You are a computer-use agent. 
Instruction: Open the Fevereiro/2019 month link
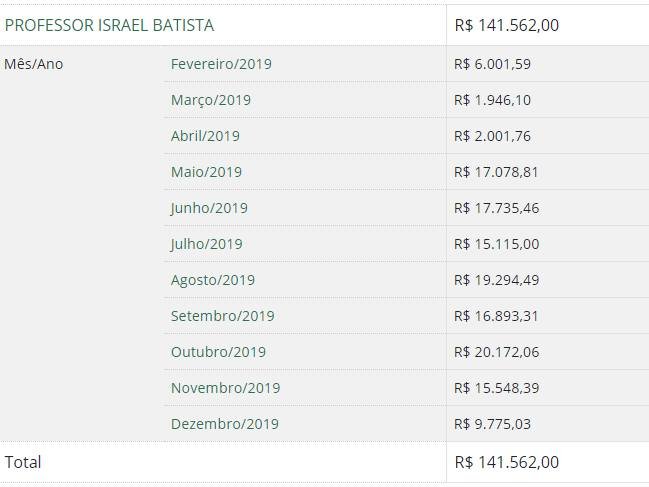point(221,64)
